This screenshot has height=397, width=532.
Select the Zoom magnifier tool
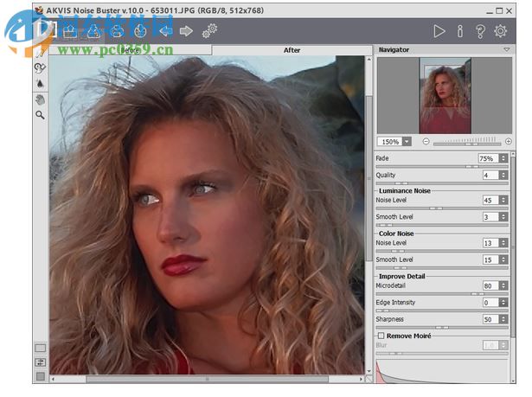point(40,114)
